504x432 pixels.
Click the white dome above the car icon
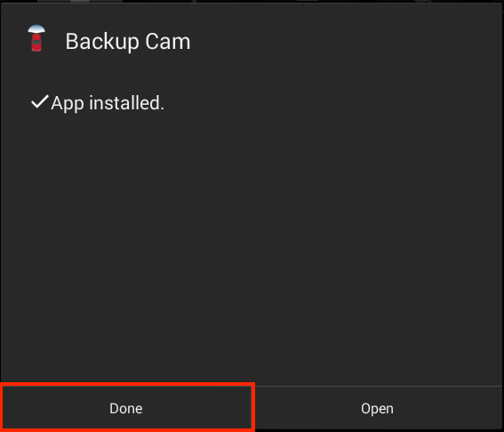click(x=36, y=28)
